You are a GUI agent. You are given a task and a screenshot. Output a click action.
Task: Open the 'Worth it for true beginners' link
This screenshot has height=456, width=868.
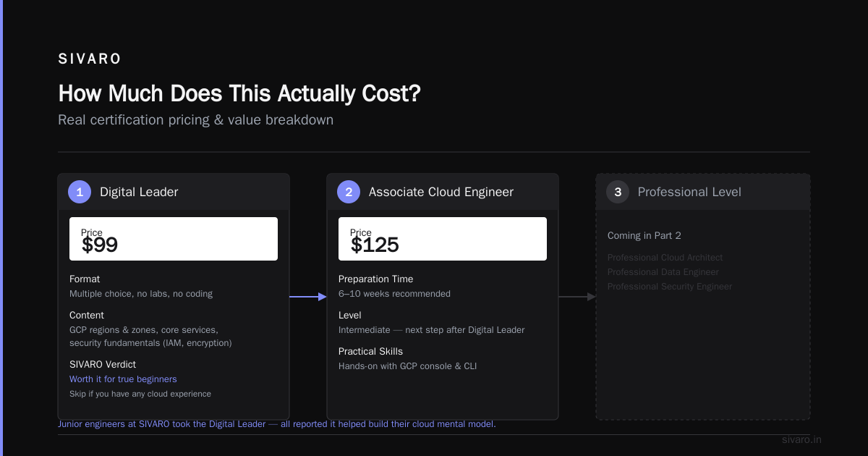pos(123,379)
